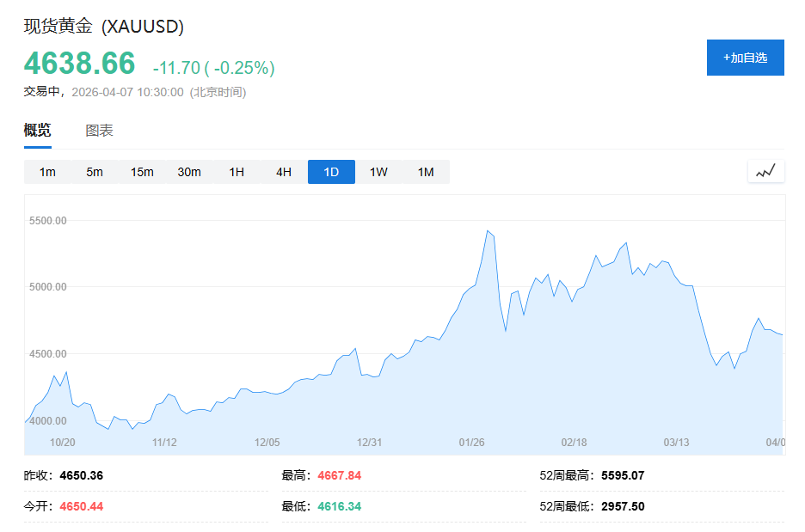
Task: Click the 现货黄金 (XAUUSD) title
Action: pyautogui.click(x=103, y=27)
